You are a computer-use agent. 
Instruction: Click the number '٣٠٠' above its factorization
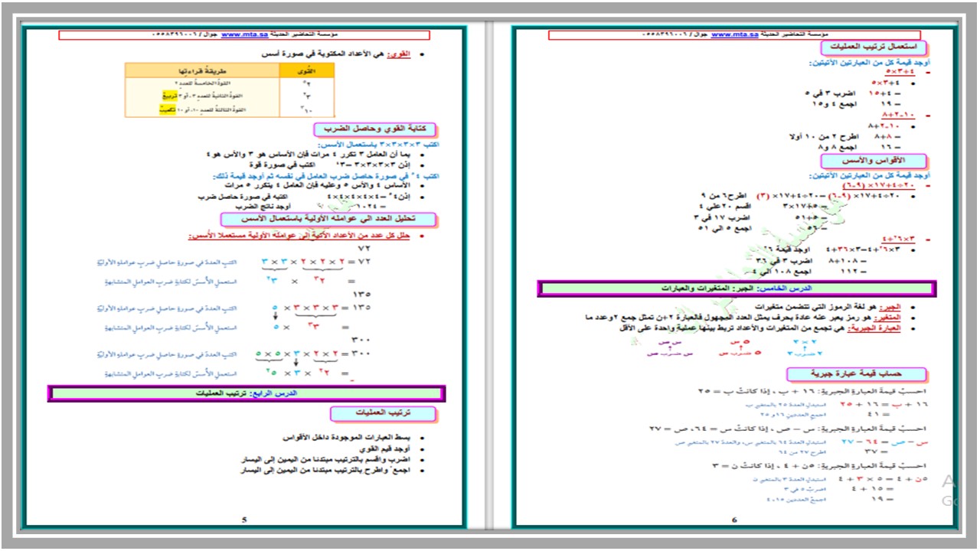point(361,339)
